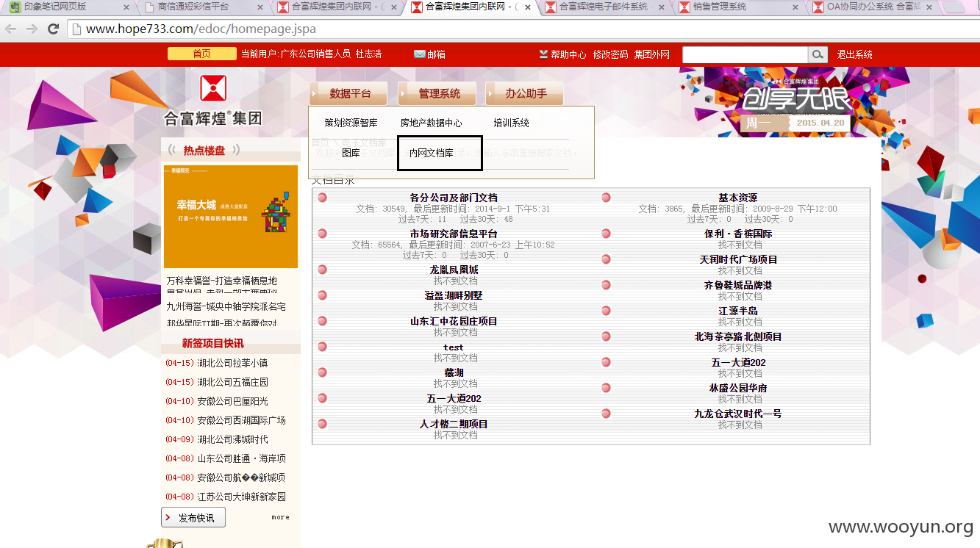Close the 印象笔记网页版 browser tab
Image resolution: width=980 pixels, height=548 pixels.
[126, 7]
